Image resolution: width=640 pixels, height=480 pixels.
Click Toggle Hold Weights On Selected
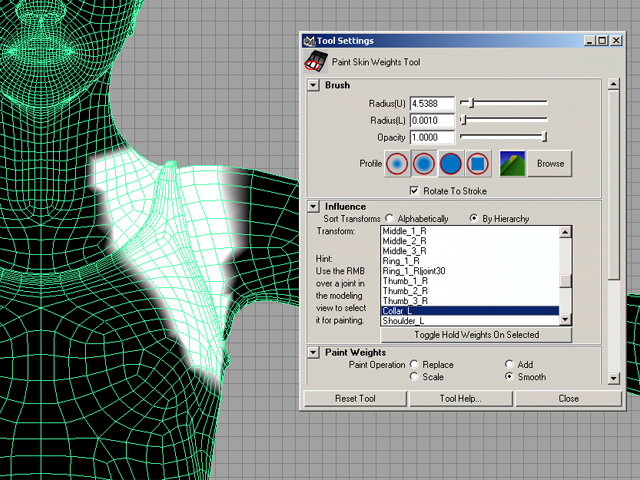pyautogui.click(x=476, y=335)
